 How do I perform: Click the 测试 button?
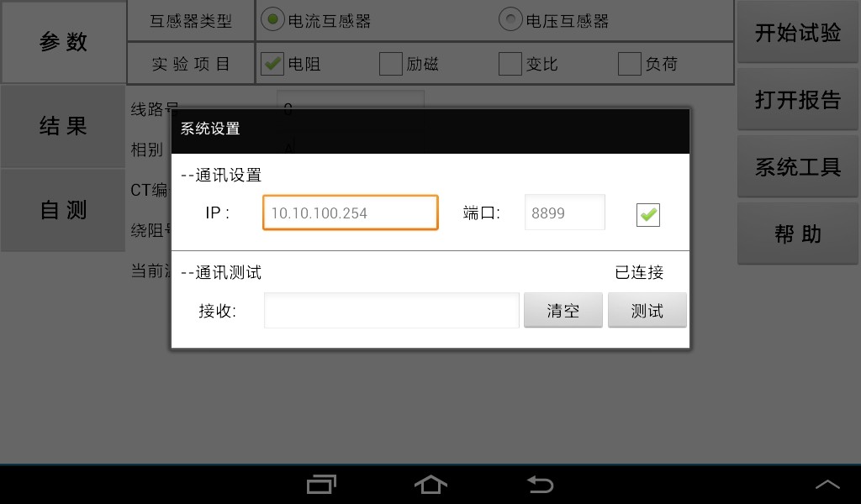point(647,311)
